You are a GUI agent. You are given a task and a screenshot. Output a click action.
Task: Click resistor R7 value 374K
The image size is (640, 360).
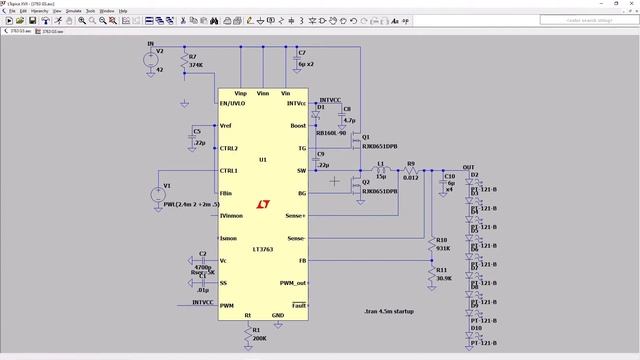(196, 65)
